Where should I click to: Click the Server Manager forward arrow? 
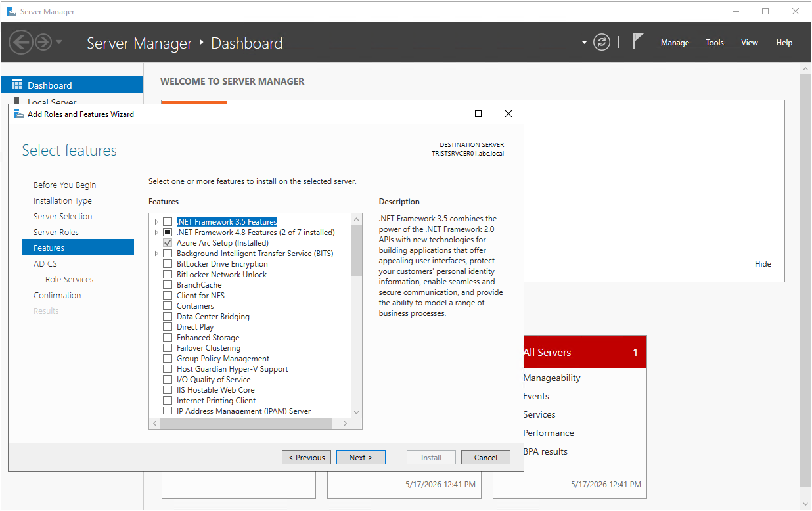coord(43,43)
